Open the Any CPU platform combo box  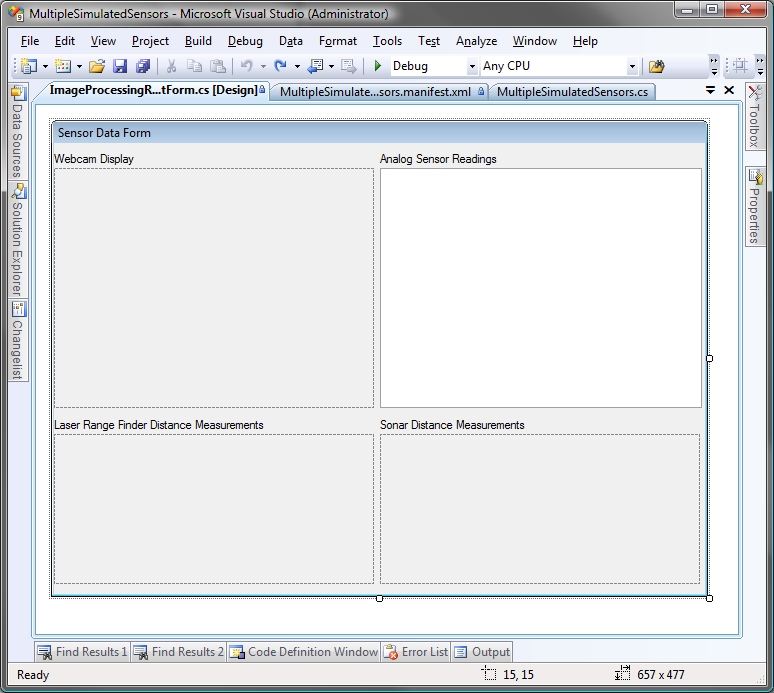point(559,66)
